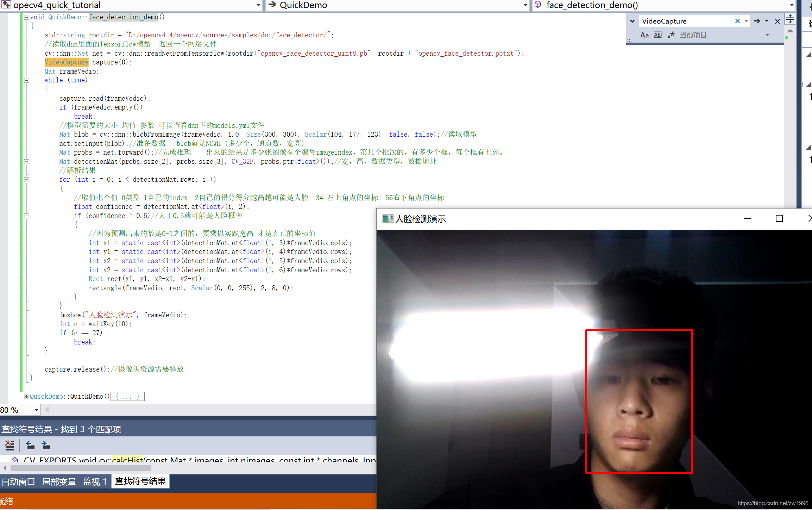Open the 当前项目 search scope dropdown
This screenshot has width=812, height=510.
767,35
